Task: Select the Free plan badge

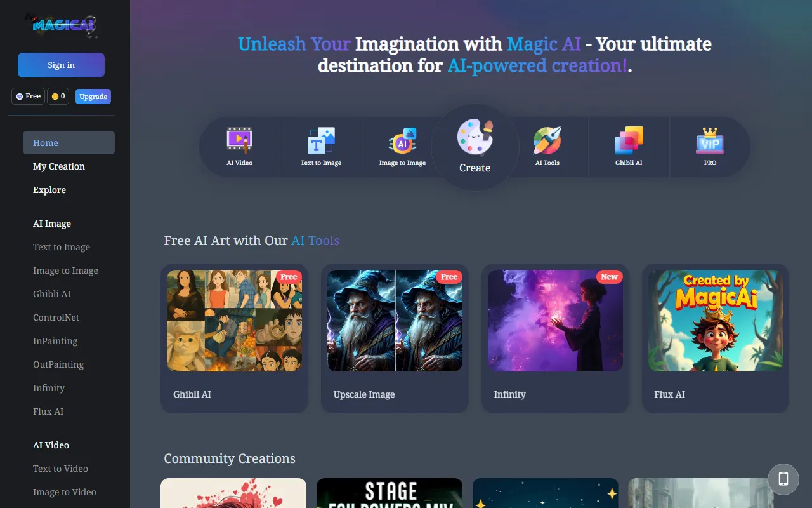Action: [28, 97]
